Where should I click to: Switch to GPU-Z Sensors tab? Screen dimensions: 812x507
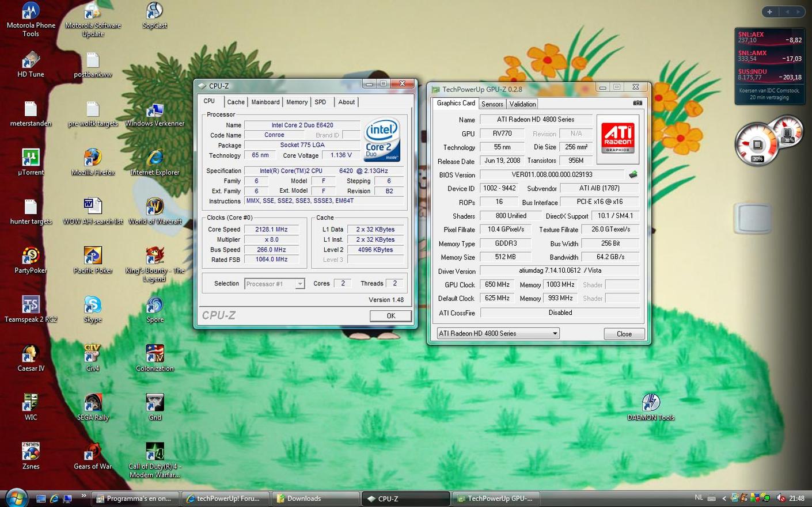click(x=492, y=104)
